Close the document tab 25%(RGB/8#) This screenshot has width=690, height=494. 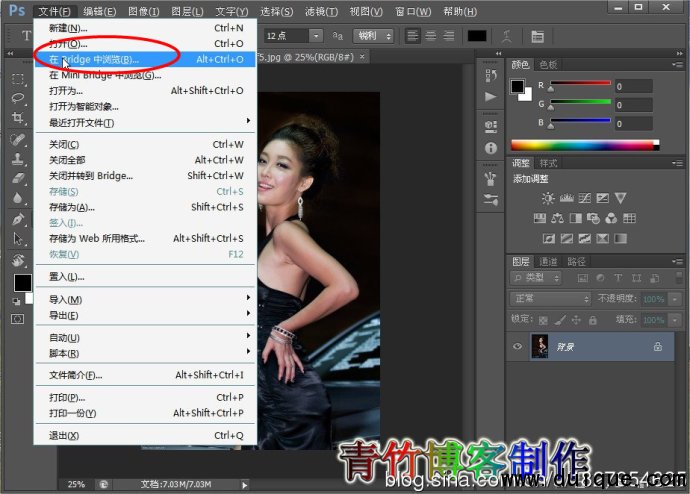[362, 57]
